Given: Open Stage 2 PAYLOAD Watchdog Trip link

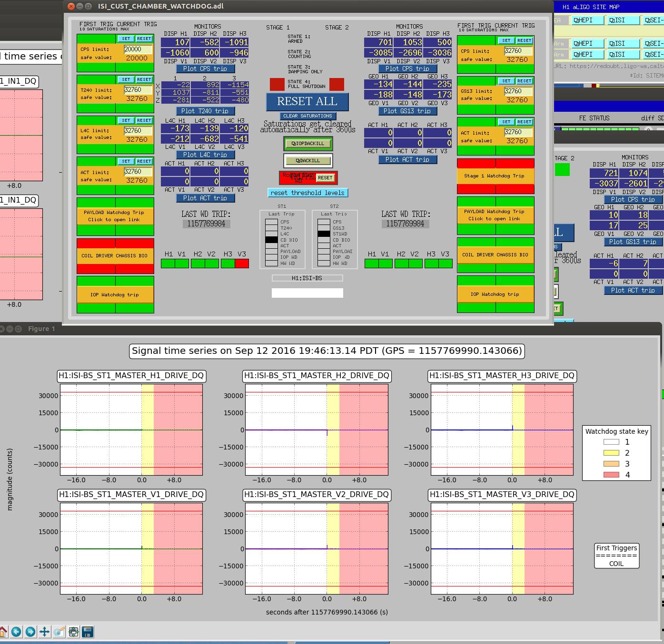Looking at the screenshot, I should (x=496, y=215).
